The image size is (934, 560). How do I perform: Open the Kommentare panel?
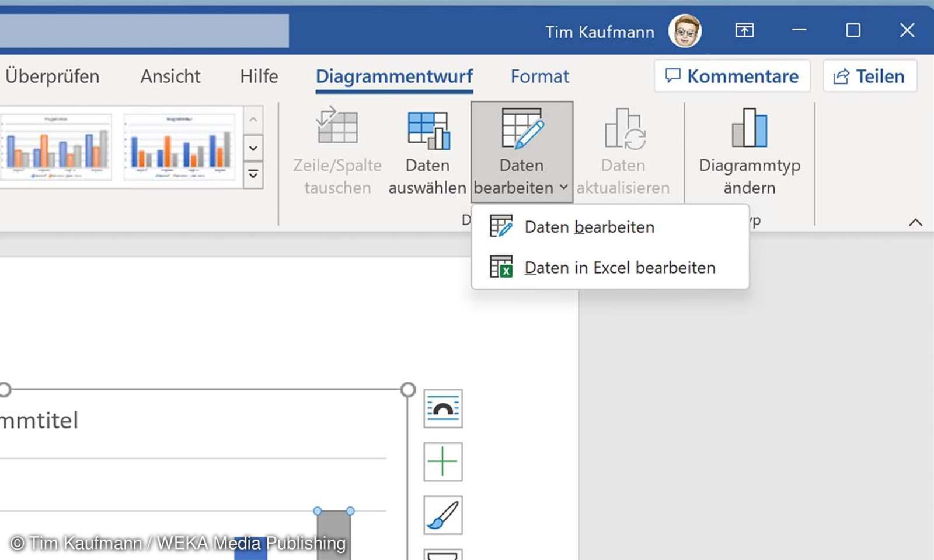731,76
